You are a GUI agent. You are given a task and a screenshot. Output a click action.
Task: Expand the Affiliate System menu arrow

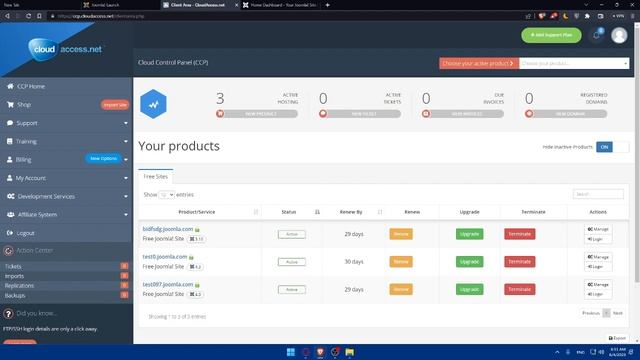pos(126,215)
